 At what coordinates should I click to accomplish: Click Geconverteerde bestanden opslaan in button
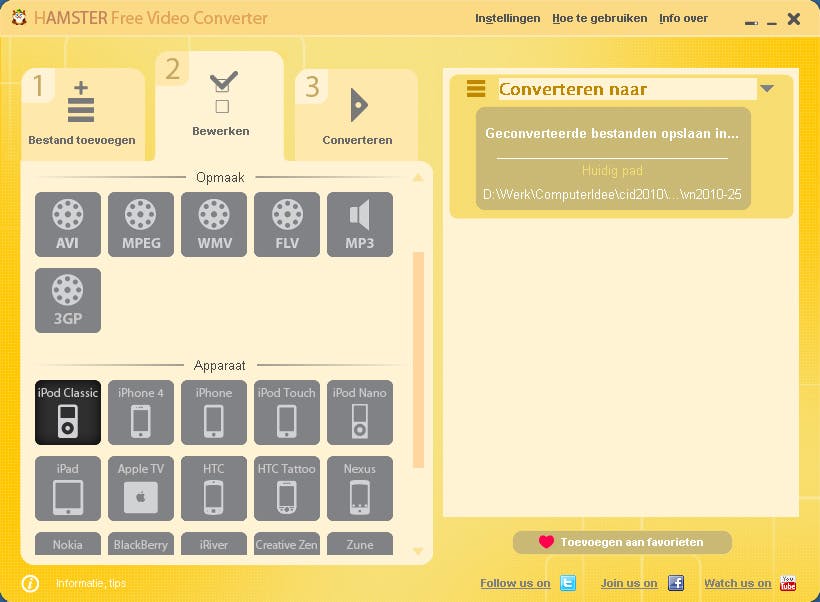pyautogui.click(x=612, y=133)
